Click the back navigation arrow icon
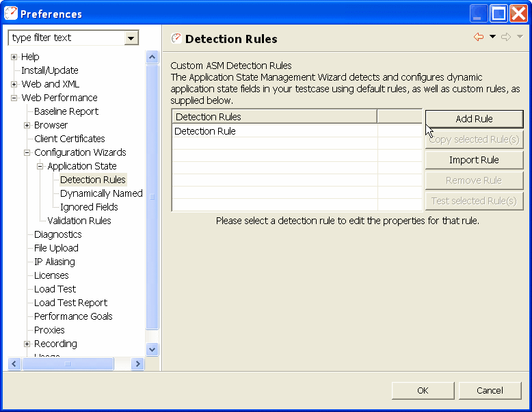Viewport: 532px width, 412px height. click(478, 38)
